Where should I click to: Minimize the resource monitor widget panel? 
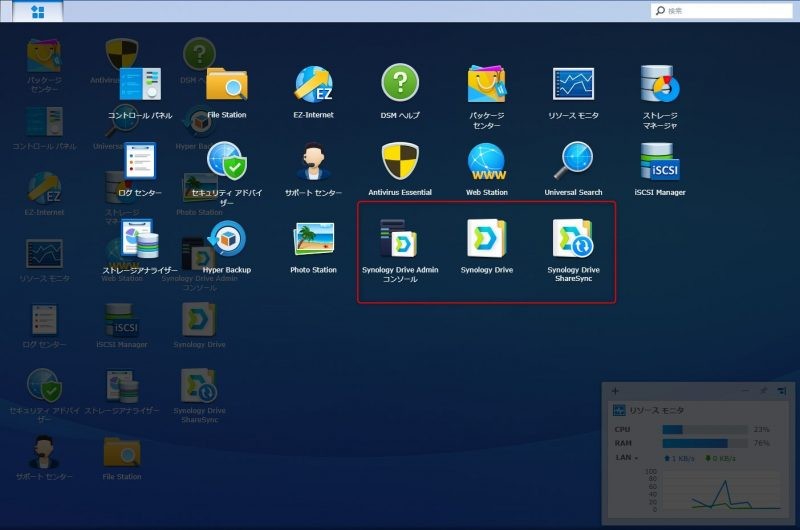click(746, 390)
